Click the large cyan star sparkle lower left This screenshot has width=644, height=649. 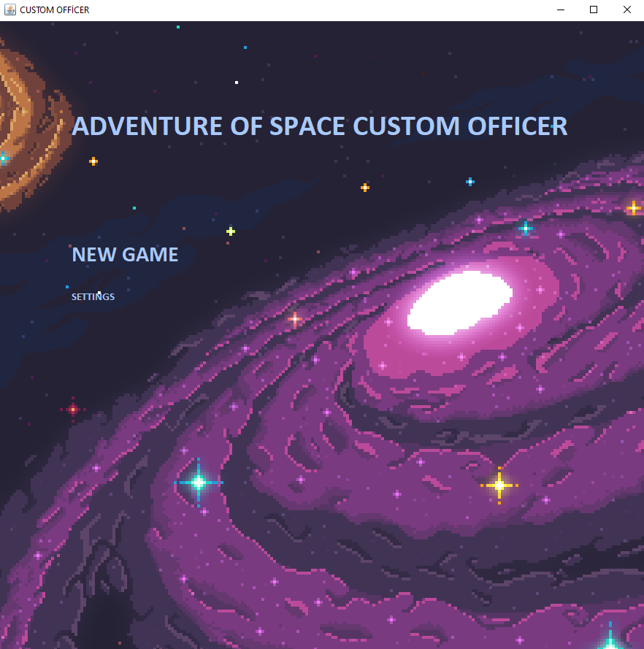click(x=198, y=482)
